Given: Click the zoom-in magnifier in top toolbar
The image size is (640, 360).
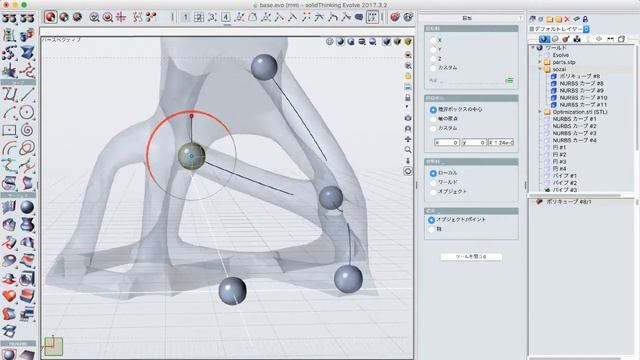Looking at the screenshot, I should coord(94,17).
